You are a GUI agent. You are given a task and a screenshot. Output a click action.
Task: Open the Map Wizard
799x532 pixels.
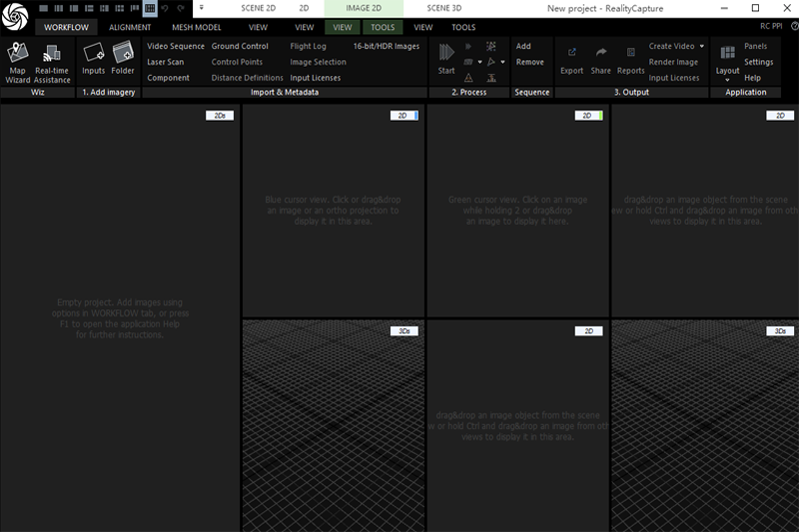[17, 62]
